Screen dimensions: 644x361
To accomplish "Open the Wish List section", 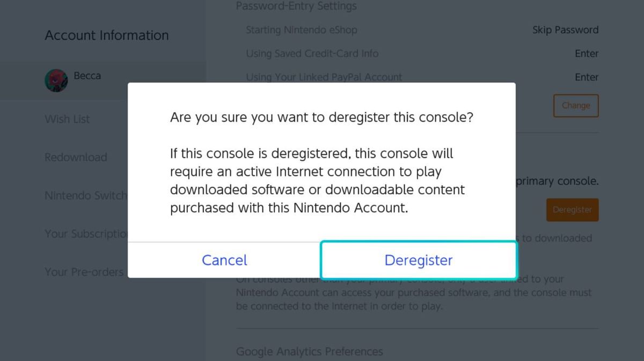I will [67, 119].
